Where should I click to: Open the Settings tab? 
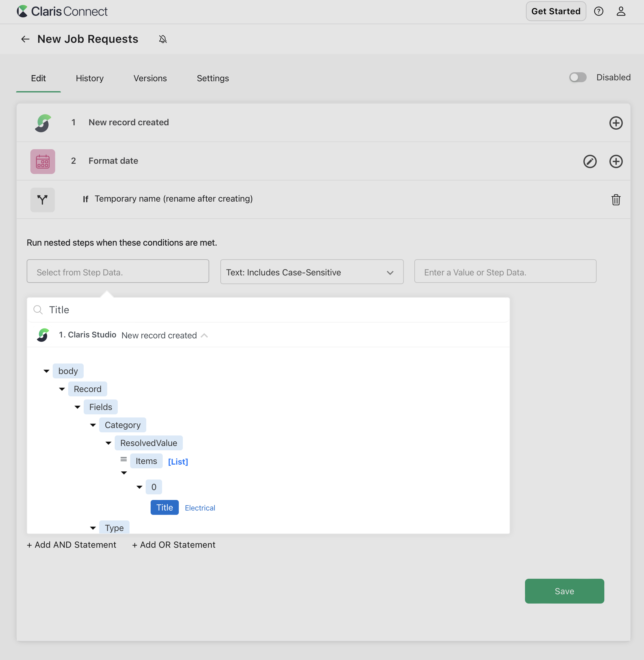pos(213,78)
